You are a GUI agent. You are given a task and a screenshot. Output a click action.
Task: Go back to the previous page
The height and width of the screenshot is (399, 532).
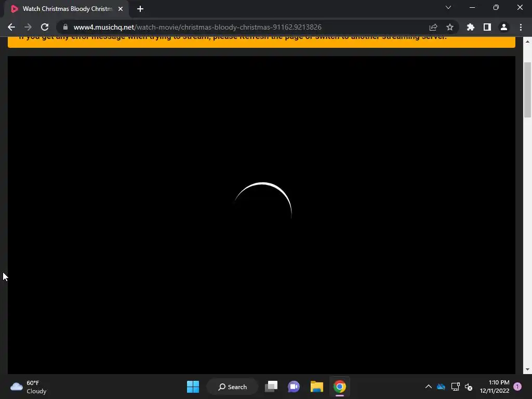[11, 27]
